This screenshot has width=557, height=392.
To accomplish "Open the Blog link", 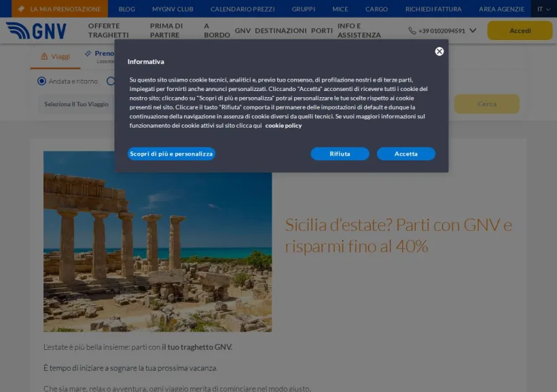I will [127, 10].
